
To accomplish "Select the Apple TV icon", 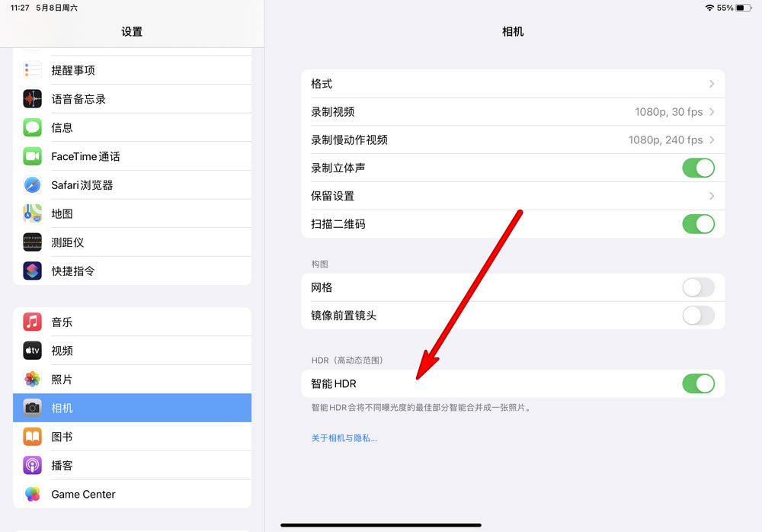I will pyautogui.click(x=32, y=351).
